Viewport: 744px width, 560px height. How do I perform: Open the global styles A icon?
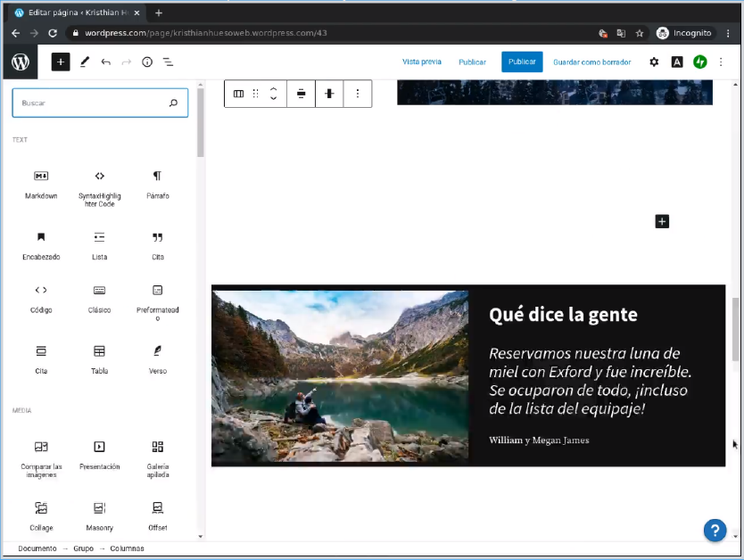[x=677, y=62]
